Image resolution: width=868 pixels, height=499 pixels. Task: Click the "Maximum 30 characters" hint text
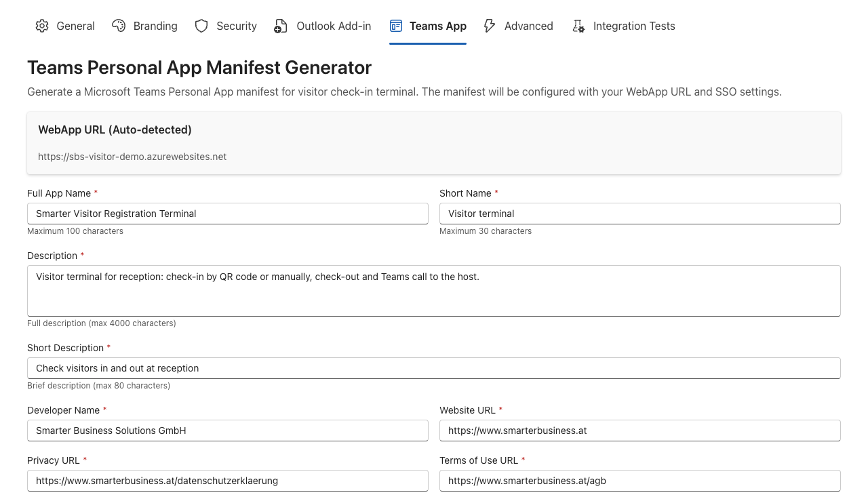point(486,231)
